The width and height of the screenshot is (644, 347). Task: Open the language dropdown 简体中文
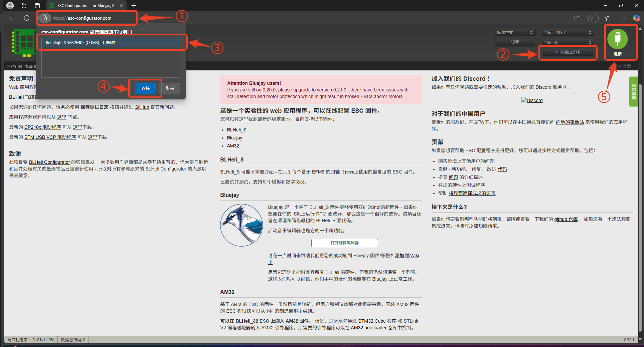(515, 32)
